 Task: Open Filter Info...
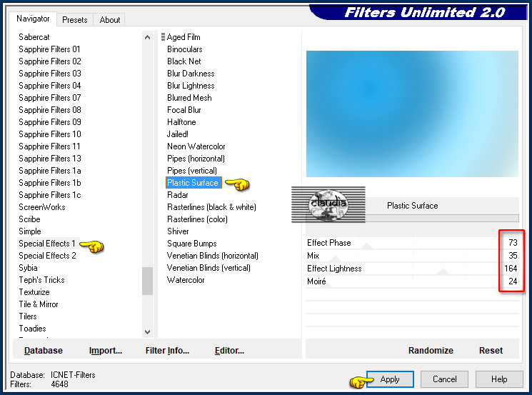[x=167, y=350]
